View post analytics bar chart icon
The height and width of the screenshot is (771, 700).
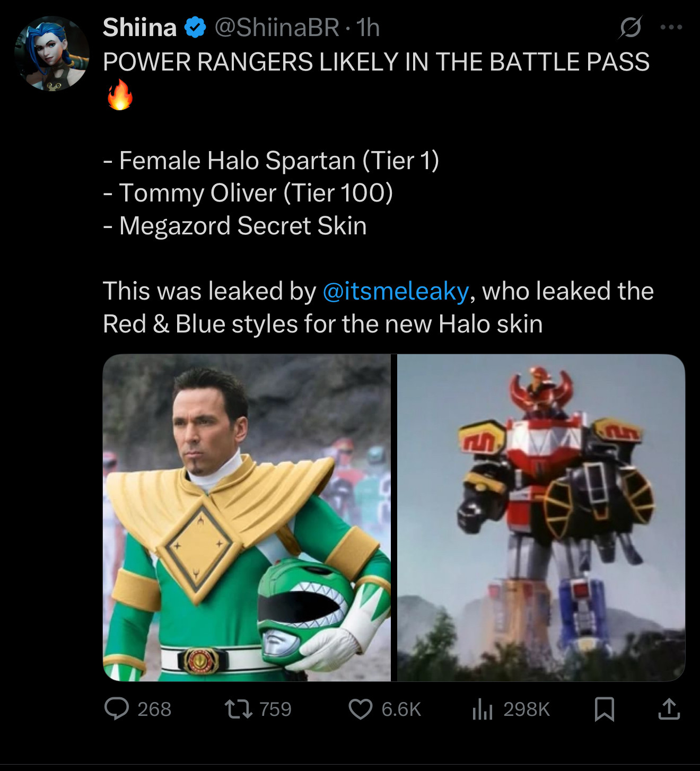(x=483, y=709)
